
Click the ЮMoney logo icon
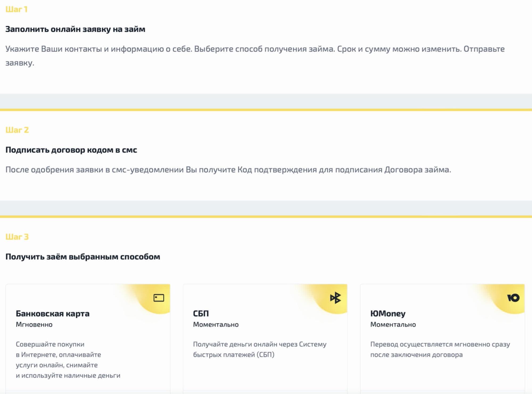tap(513, 298)
